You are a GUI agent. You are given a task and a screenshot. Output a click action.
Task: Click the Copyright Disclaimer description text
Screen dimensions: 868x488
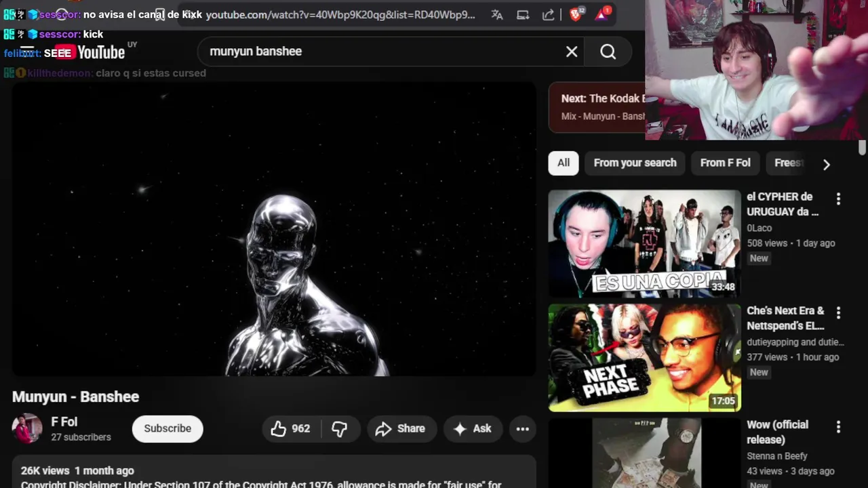tap(261, 484)
